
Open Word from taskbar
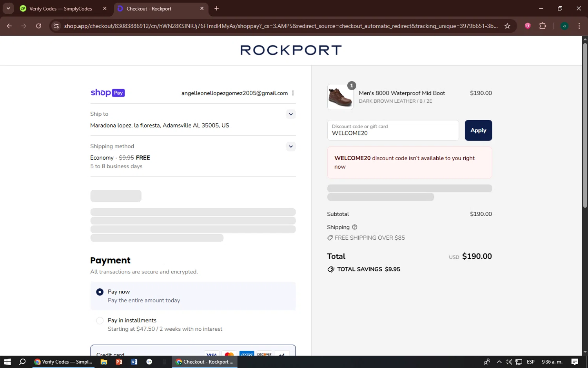134,362
